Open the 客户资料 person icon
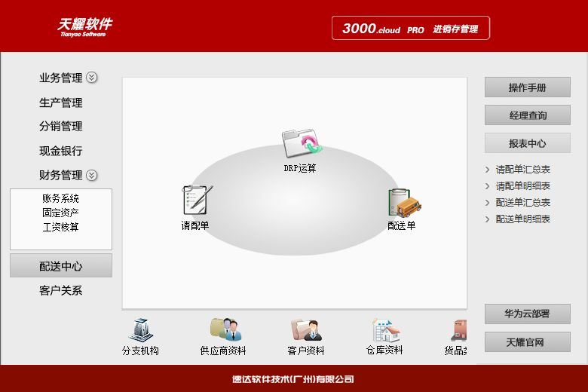This screenshot has width=588, height=392. point(306,329)
